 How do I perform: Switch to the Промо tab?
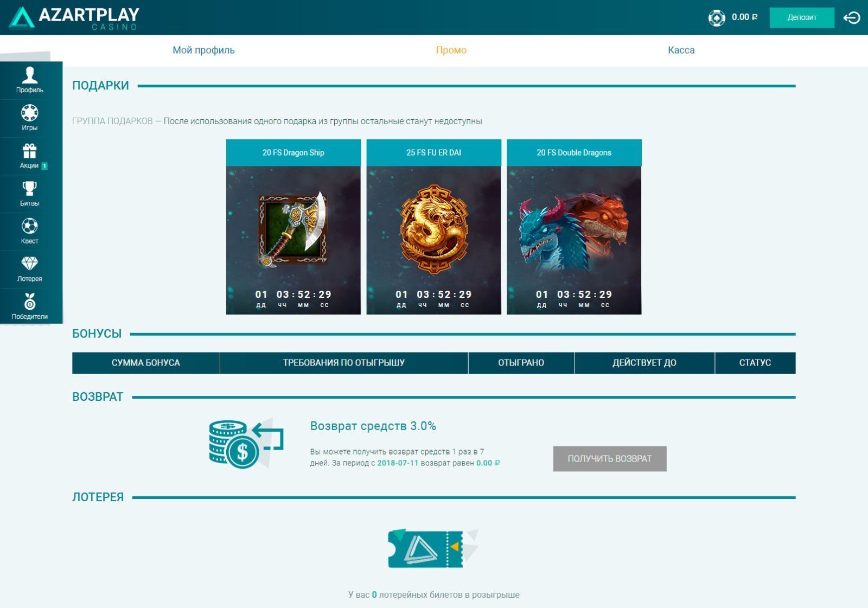click(x=451, y=50)
